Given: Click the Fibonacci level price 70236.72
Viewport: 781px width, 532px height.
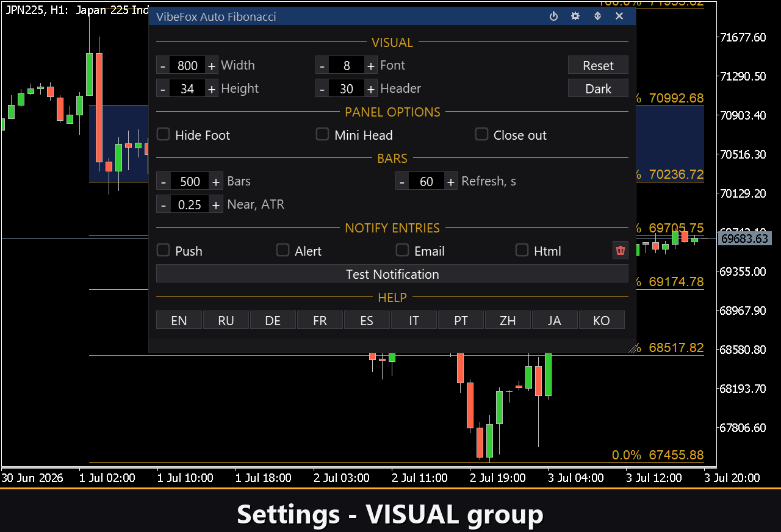Looking at the screenshot, I should coord(676,174).
